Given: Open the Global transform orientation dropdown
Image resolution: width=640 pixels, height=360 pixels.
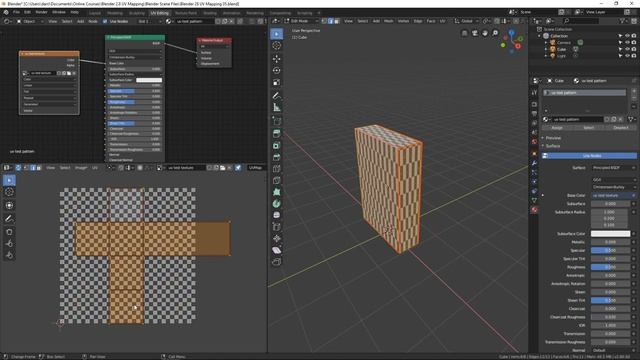Looking at the screenshot, I should click(467, 21).
